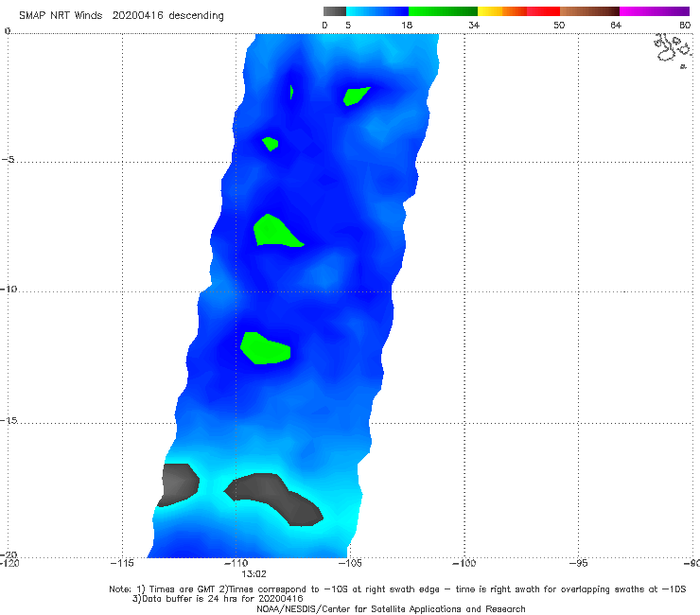Click the gray segment of the color bar
The width and height of the screenshot is (700, 615).
pos(334,11)
